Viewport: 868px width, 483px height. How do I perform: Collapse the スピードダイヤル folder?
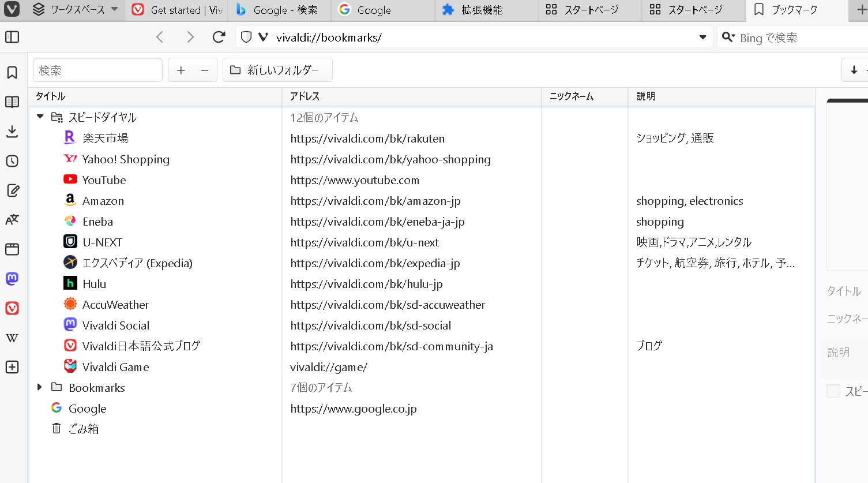(40, 117)
